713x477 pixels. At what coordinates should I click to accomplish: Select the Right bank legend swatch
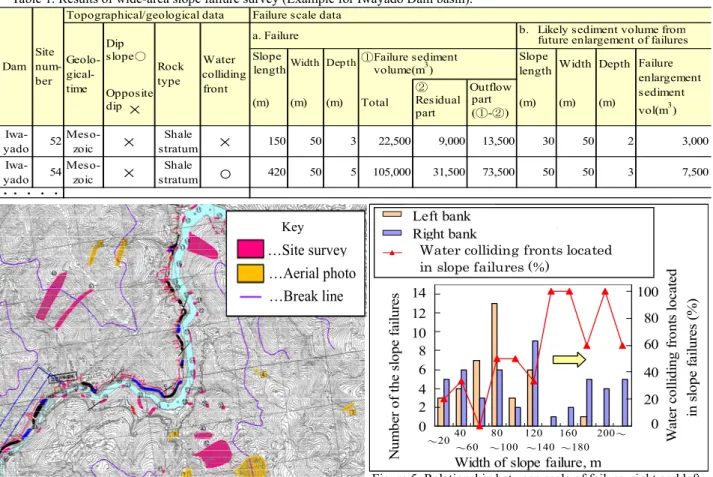click(392, 233)
